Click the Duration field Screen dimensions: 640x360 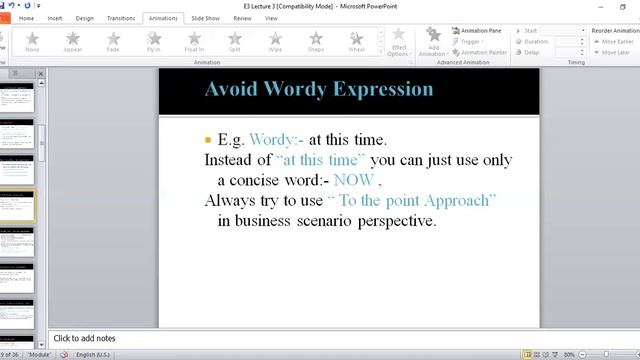coord(567,42)
